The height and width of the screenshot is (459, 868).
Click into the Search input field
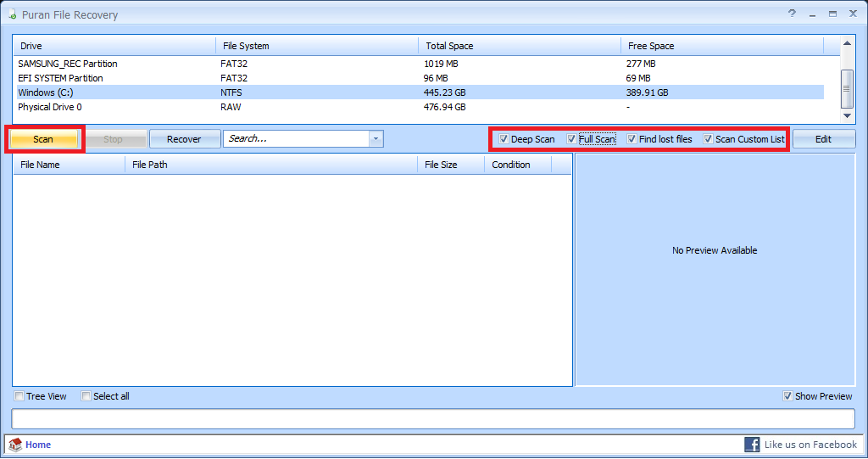point(296,138)
